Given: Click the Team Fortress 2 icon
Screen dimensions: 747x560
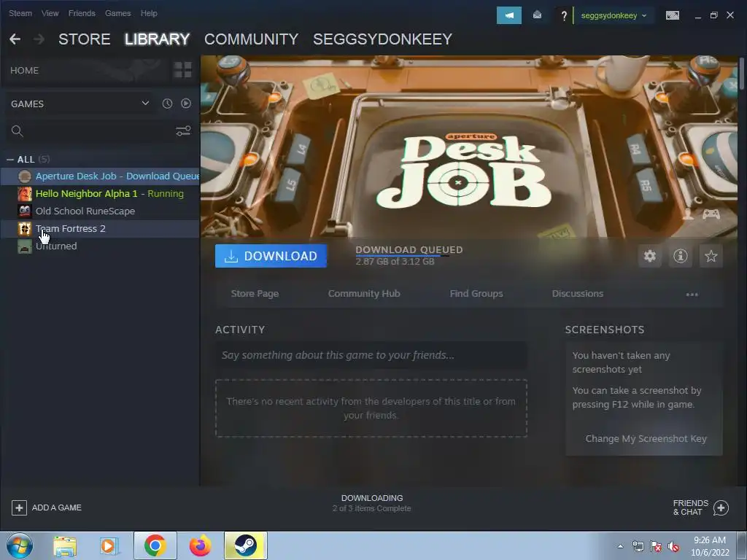Looking at the screenshot, I should pyautogui.click(x=25, y=228).
